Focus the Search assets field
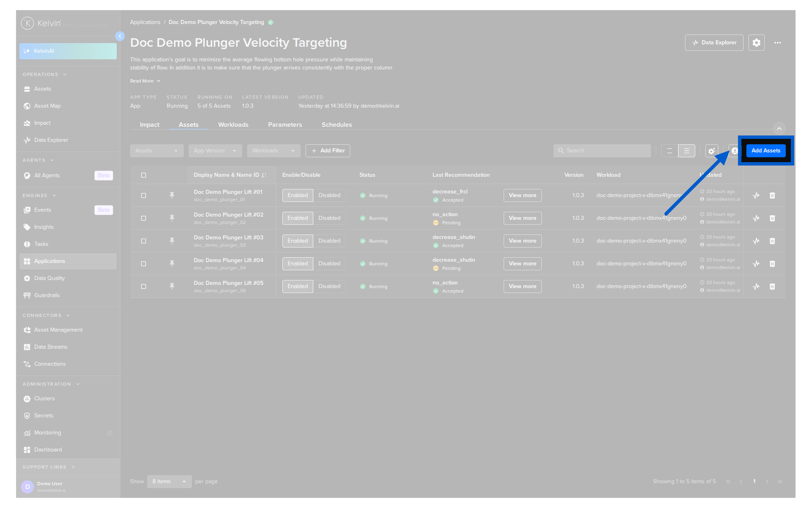The width and height of the screenshot is (812, 508). click(602, 151)
